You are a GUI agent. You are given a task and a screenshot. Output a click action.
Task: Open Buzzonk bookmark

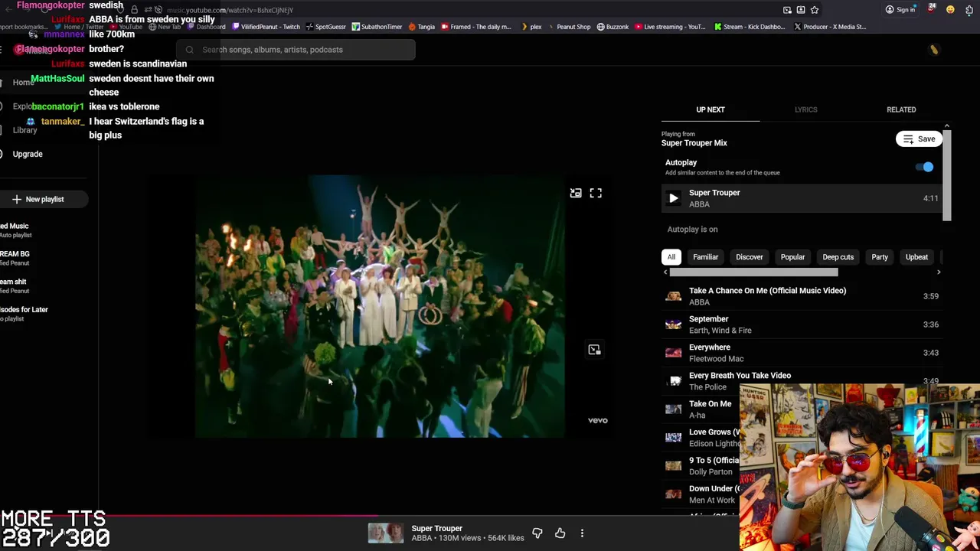point(612,27)
